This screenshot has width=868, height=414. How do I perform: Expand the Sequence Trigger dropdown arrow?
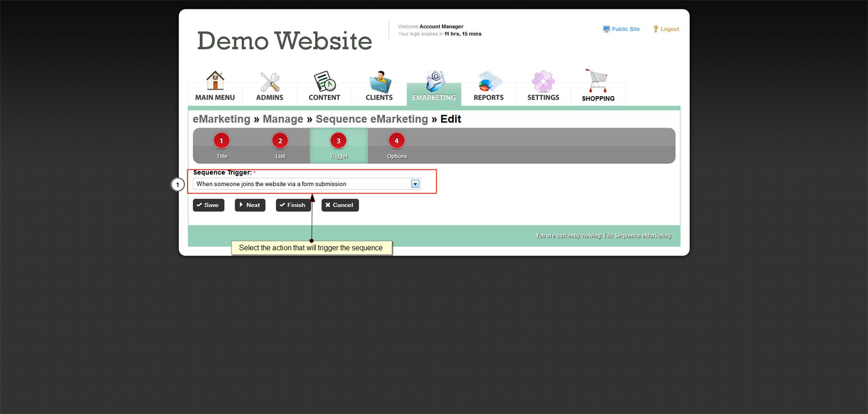(415, 184)
